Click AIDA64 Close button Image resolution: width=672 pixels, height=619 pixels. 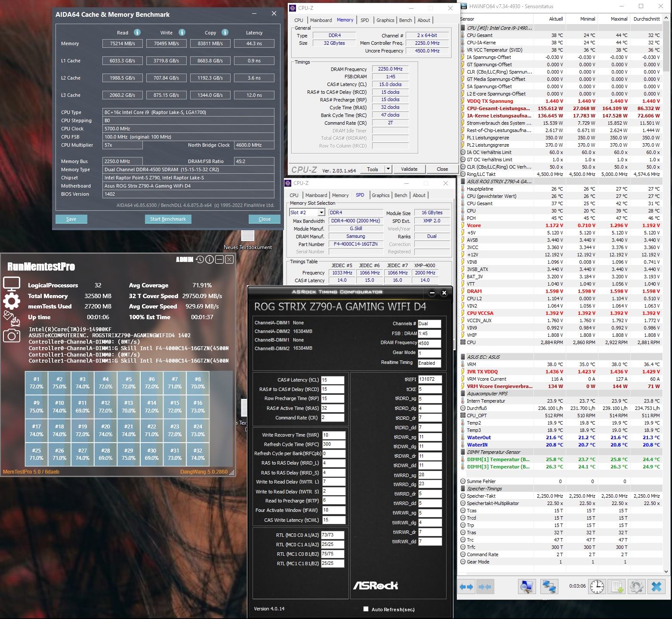point(265,219)
